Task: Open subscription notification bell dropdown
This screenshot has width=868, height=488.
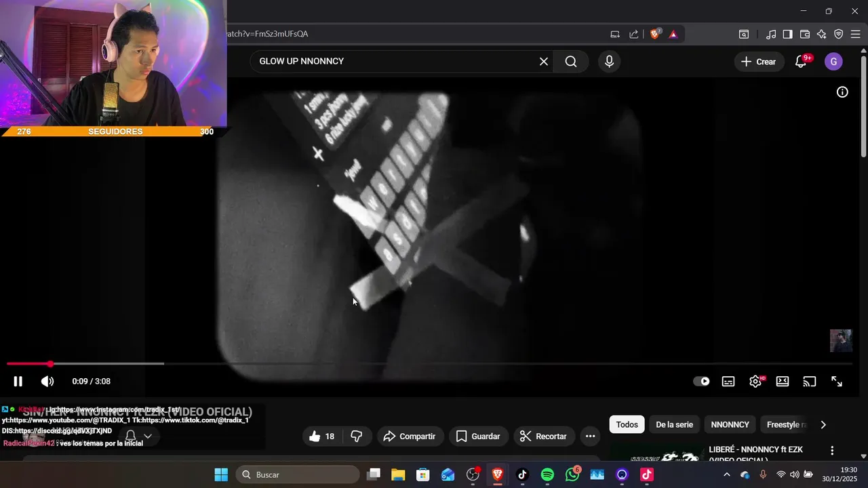Action: tap(138, 436)
